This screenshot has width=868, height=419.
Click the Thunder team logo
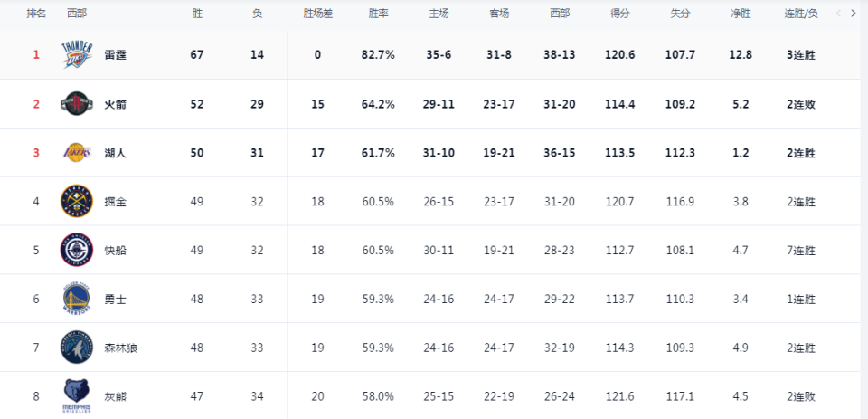(x=76, y=55)
